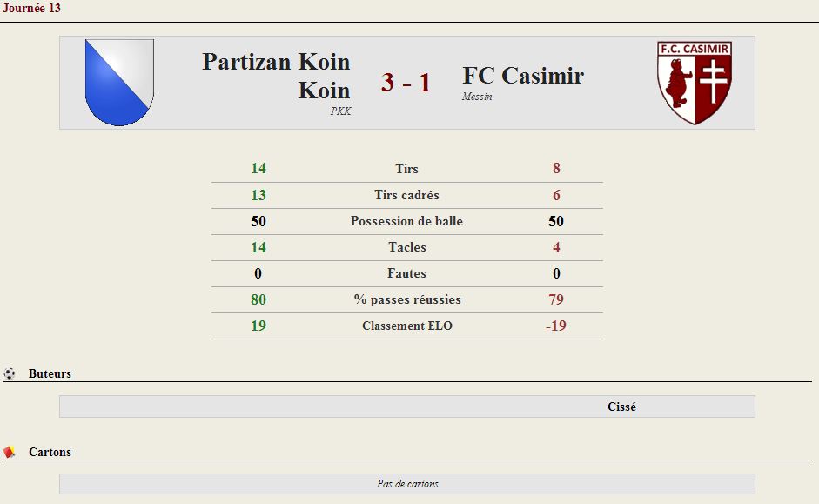Select the Journée 13 heading
This screenshot has height=504, width=819.
point(31,8)
